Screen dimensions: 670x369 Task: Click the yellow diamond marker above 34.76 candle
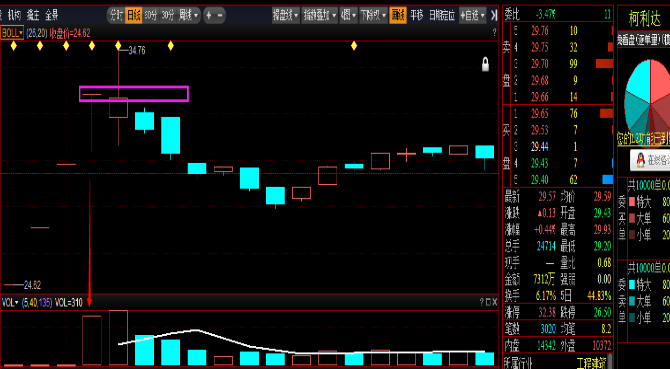pos(118,46)
